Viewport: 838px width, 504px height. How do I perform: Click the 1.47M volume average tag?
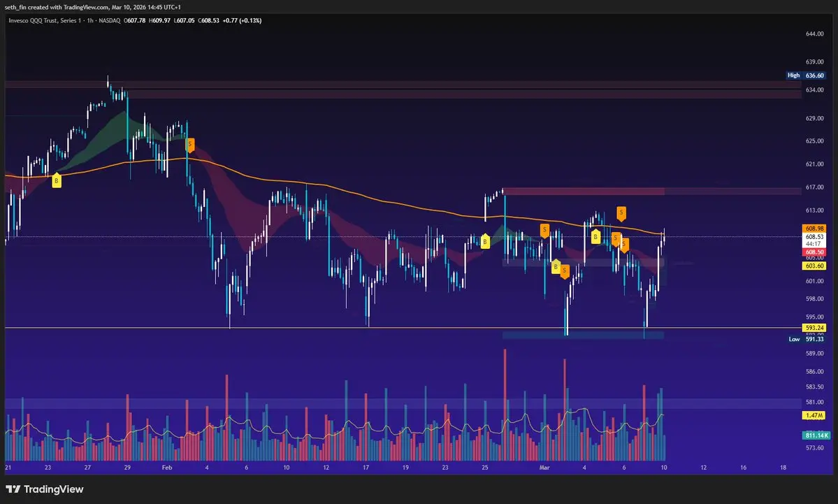814,415
